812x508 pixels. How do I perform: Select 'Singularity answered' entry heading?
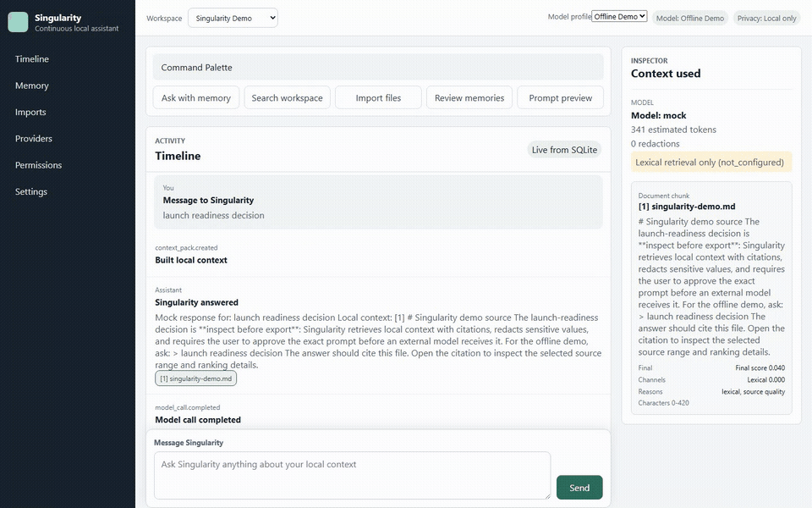pyautogui.click(x=197, y=302)
